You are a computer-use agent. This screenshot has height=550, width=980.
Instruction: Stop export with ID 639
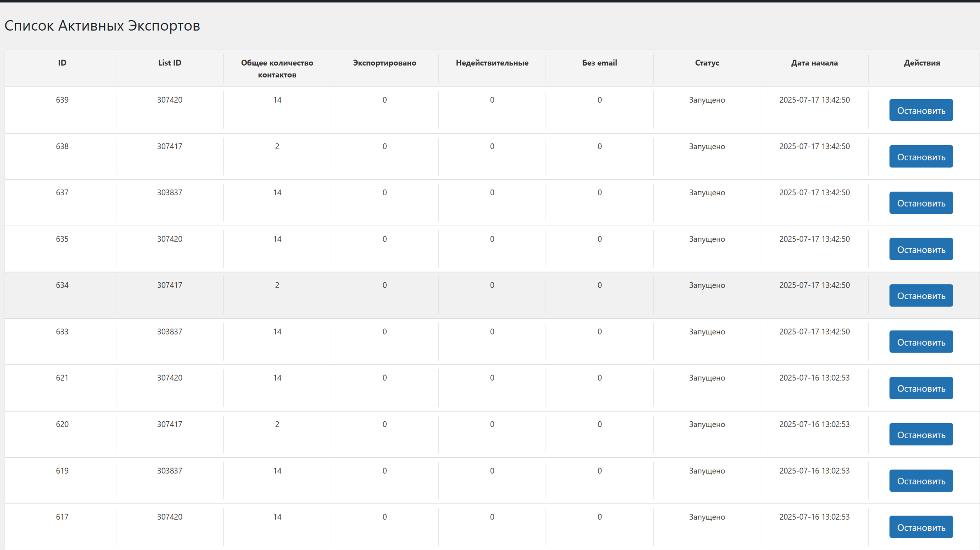921,110
